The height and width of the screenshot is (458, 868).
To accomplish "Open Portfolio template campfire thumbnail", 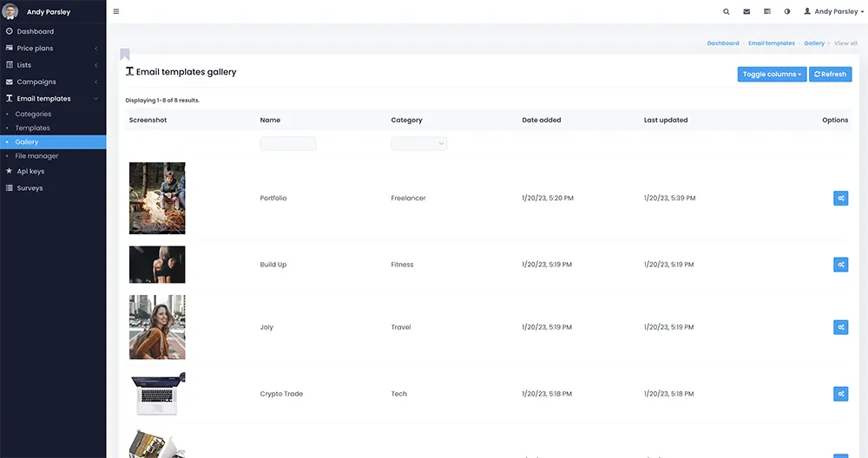I will click(157, 198).
